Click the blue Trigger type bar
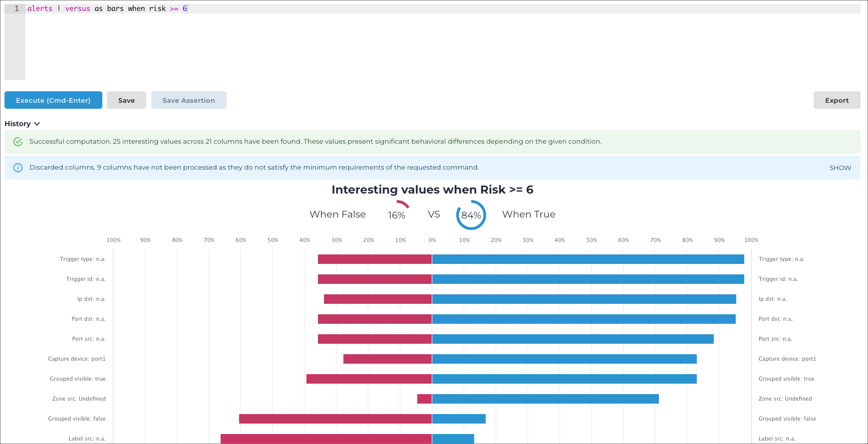This screenshot has width=868, height=444. pyautogui.click(x=588, y=259)
